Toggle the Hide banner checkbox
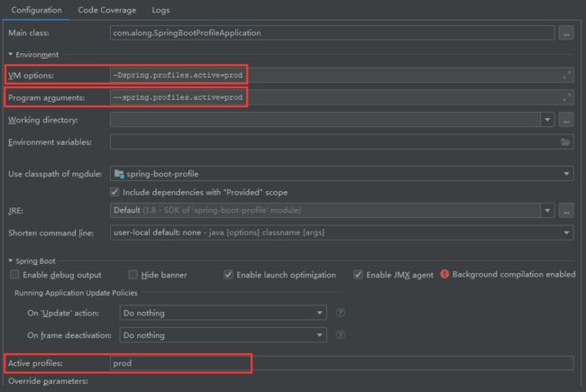Viewport: 586px width, 392px height. tap(133, 275)
